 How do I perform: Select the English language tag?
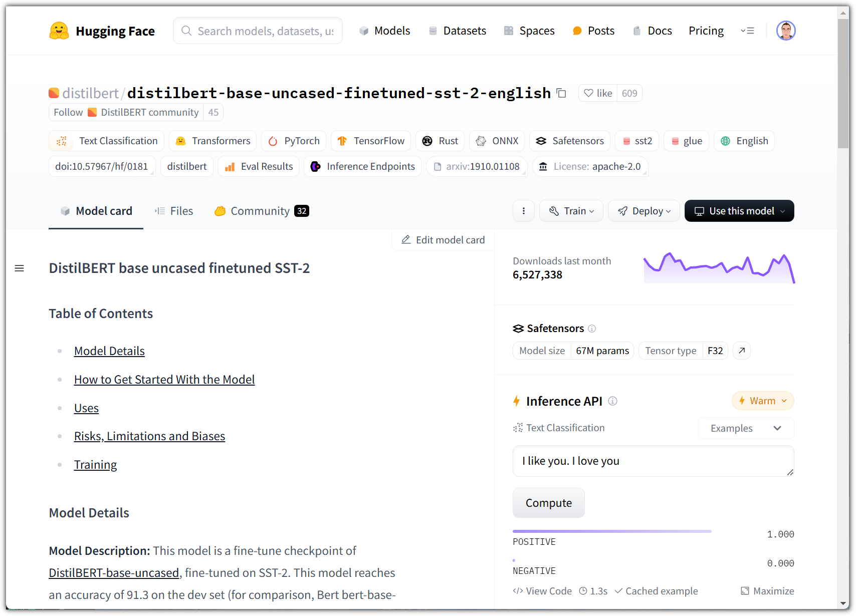click(744, 141)
